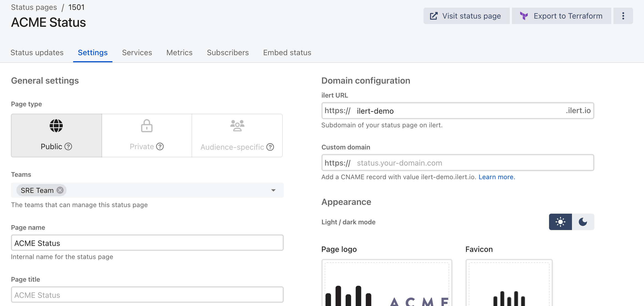
Task: Click the Page logo upload area
Action: [387, 283]
